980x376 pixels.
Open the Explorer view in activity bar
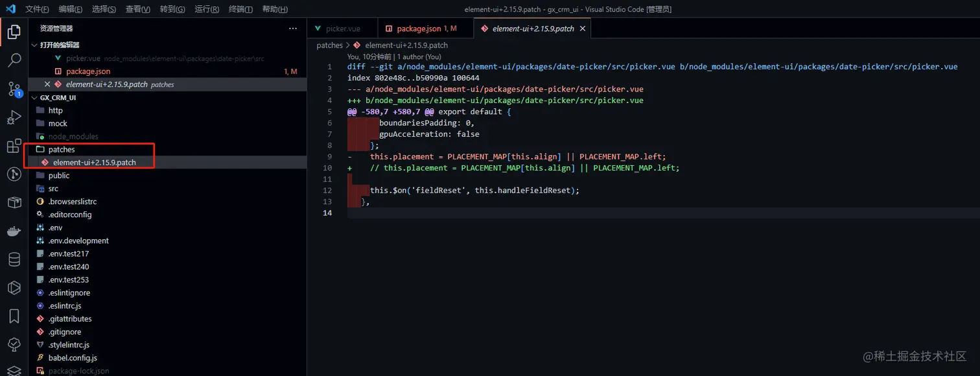pyautogui.click(x=14, y=32)
